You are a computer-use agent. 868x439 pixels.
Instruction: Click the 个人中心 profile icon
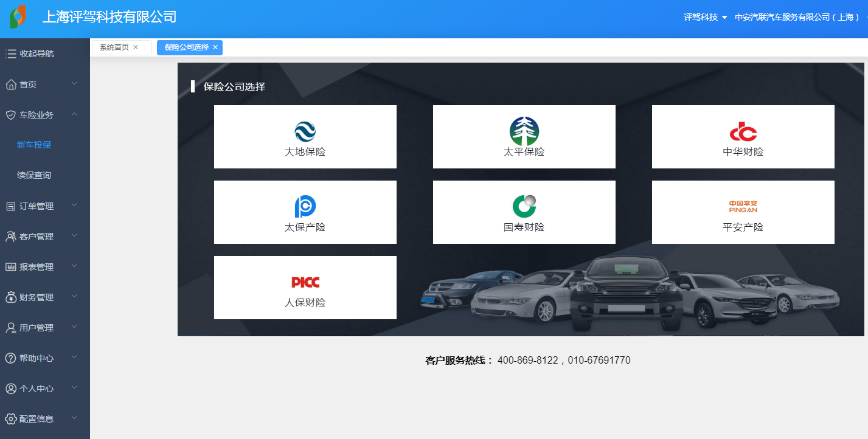tap(11, 389)
